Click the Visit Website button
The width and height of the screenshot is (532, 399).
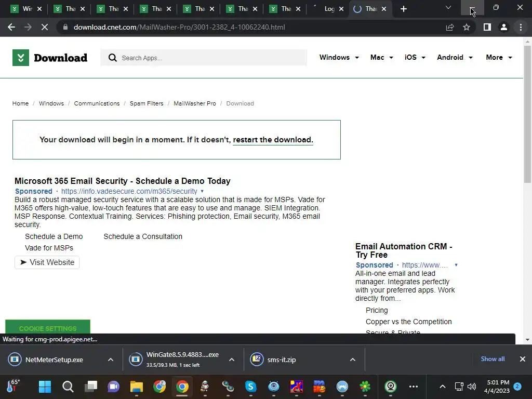(47, 262)
